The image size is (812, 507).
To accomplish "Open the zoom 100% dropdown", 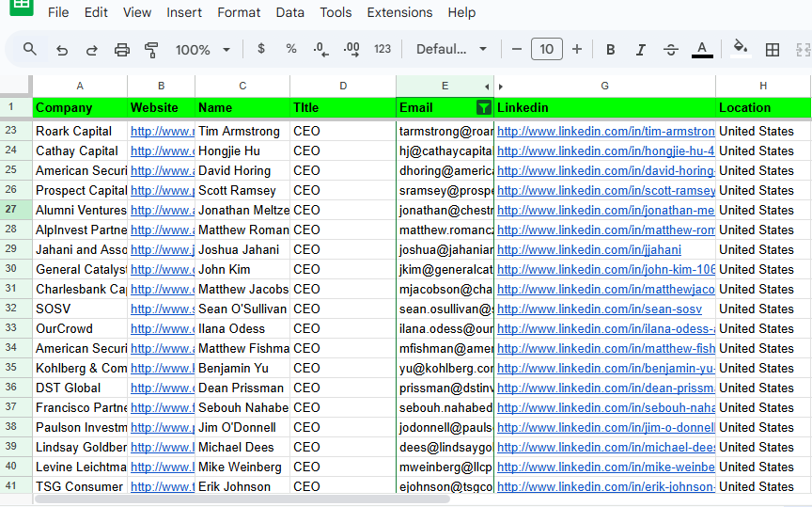I will point(202,50).
